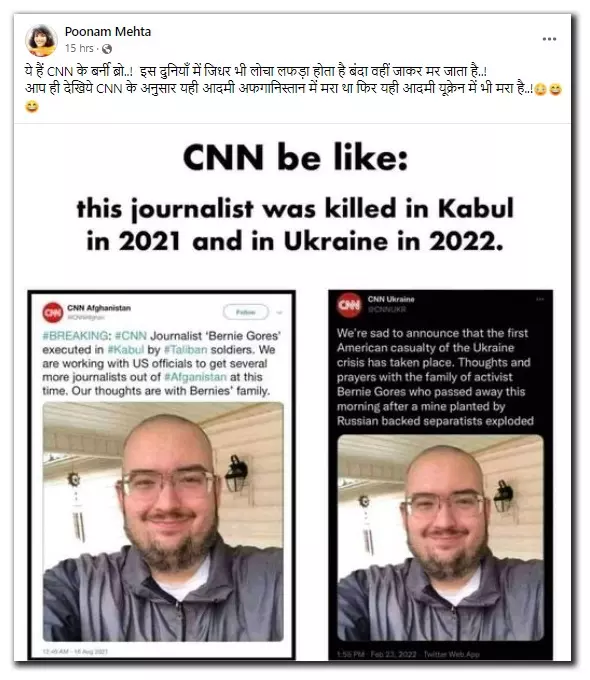Click the 15 hrs post timestamp

tap(79, 49)
